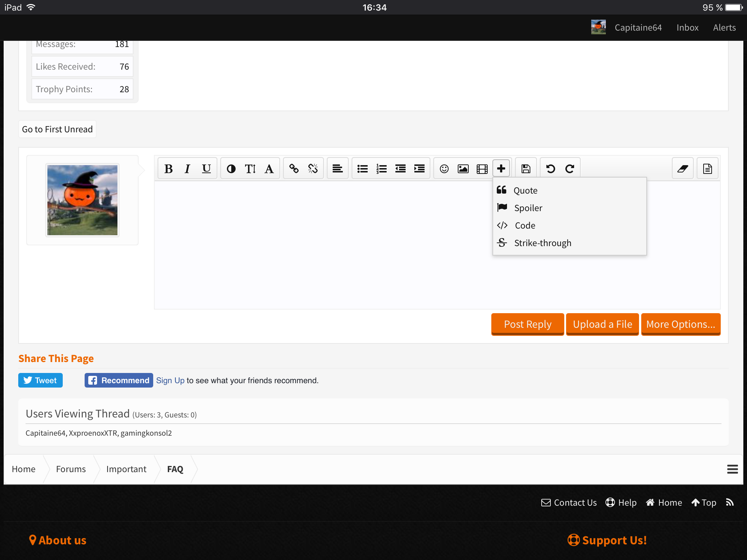
Task: Remove formatting with the eraser icon
Action: tap(683, 169)
